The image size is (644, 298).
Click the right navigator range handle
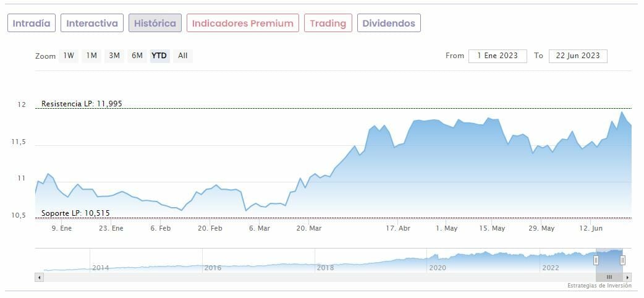(622, 260)
